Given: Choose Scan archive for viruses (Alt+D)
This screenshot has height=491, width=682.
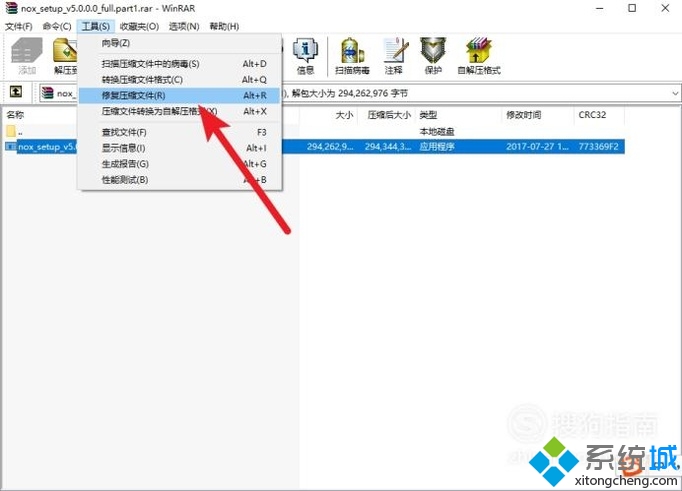Looking at the screenshot, I should (180, 64).
